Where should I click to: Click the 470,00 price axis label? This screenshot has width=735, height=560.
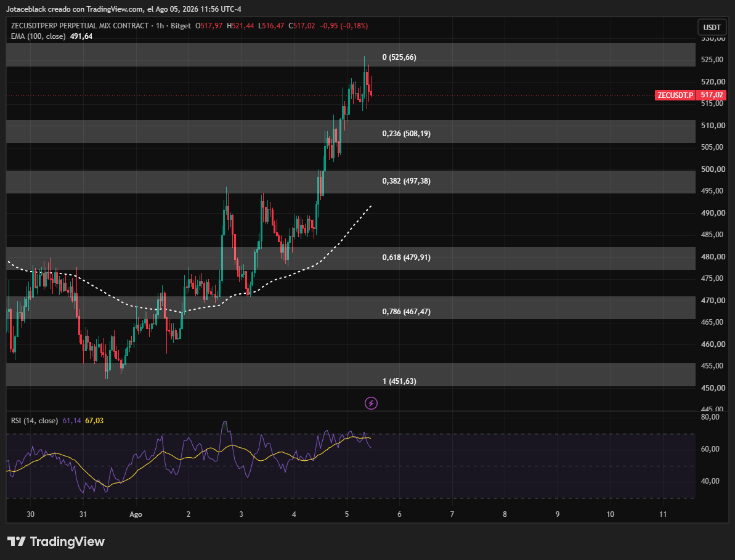[713, 301]
